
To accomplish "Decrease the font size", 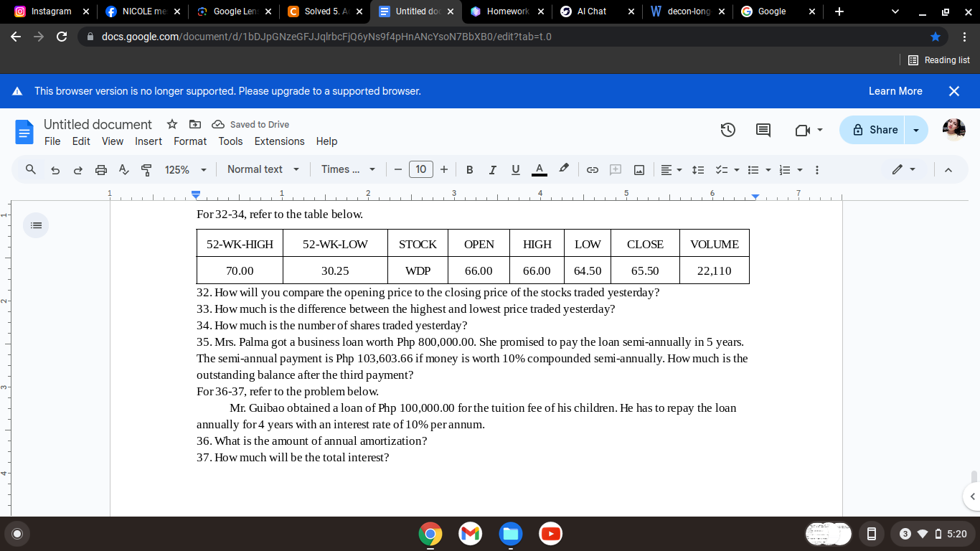I will pyautogui.click(x=397, y=170).
